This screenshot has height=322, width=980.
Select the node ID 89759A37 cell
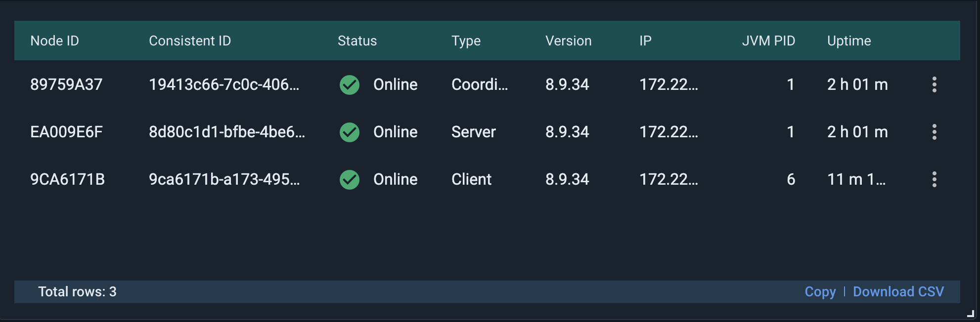pyautogui.click(x=66, y=84)
